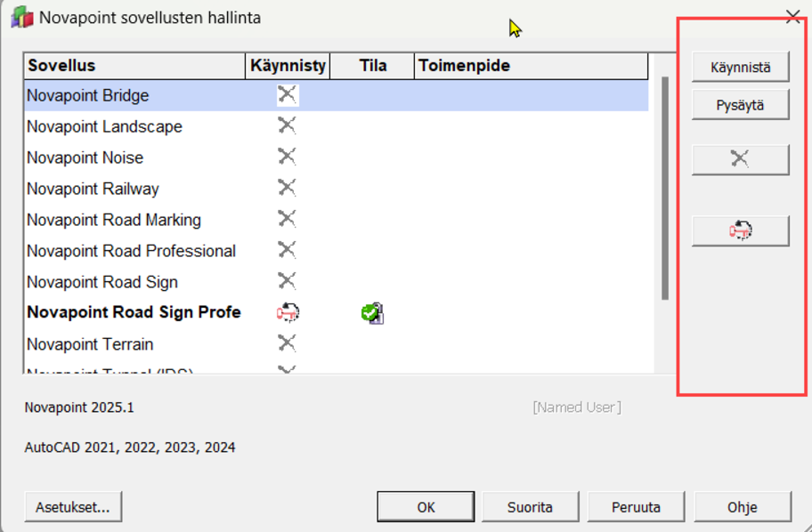Click the X (disable) button below Pysäytä
The height and width of the screenshot is (532, 812).
click(740, 159)
